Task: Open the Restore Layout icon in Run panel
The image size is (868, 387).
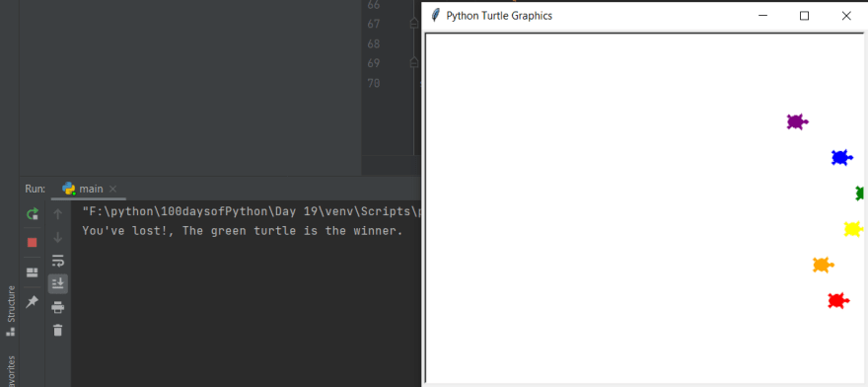Action: 33,272
